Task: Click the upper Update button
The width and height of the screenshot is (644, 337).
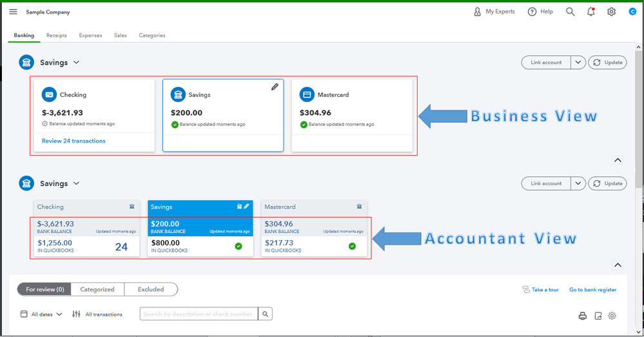Action: point(607,63)
